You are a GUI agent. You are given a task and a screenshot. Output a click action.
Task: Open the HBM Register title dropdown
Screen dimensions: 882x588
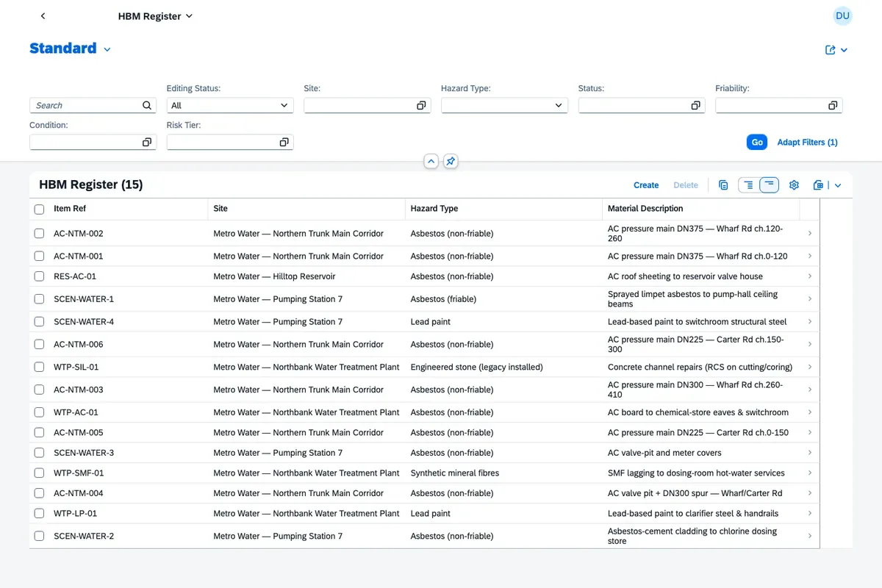click(155, 16)
